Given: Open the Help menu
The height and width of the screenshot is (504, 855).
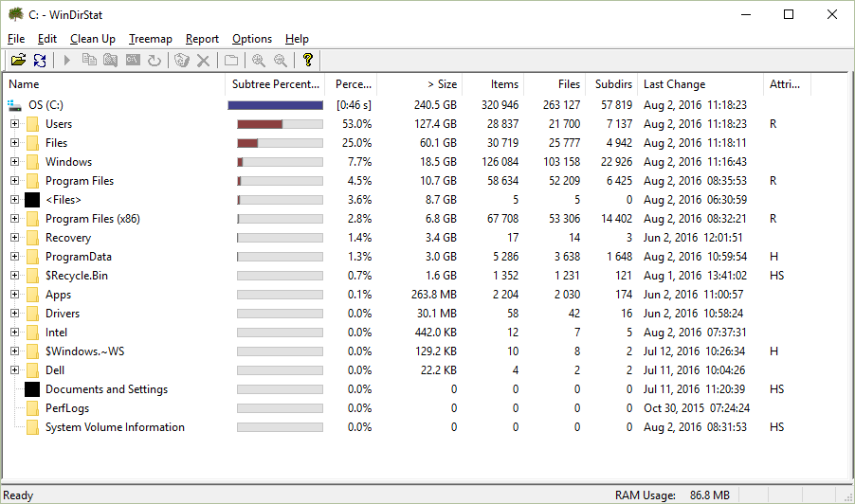Looking at the screenshot, I should pyautogui.click(x=297, y=39).
